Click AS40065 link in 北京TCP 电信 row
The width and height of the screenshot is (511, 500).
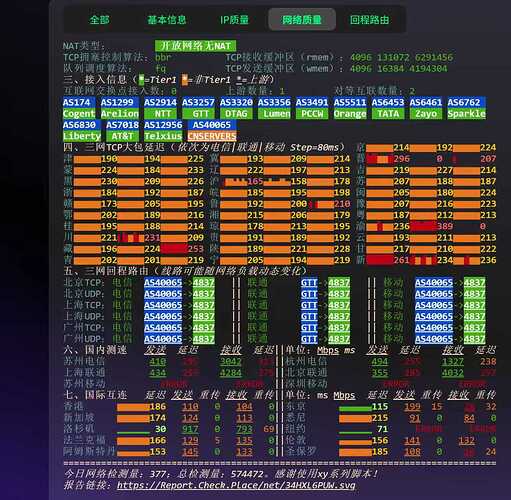pyautogui.click(x=163, y=283)
